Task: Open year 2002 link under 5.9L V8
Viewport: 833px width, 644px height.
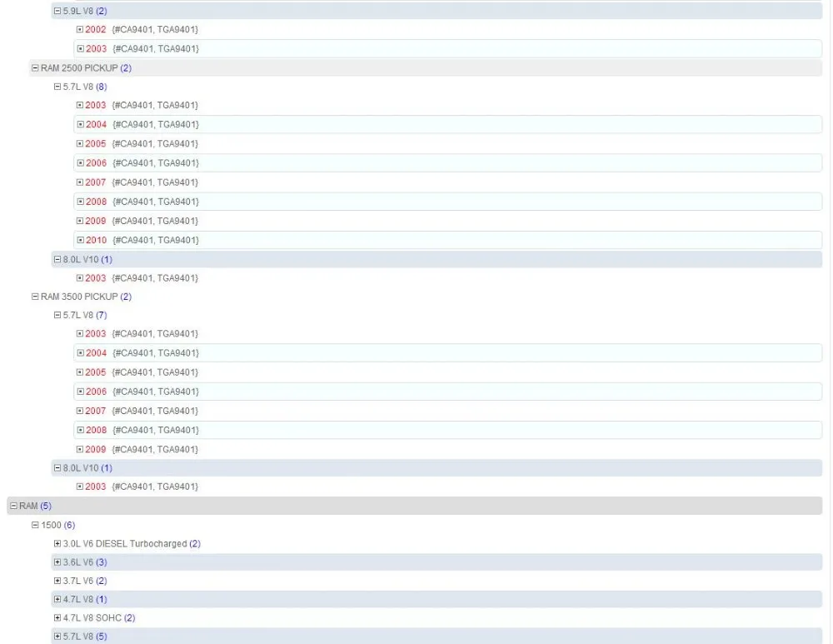Action: pos(96,29)
